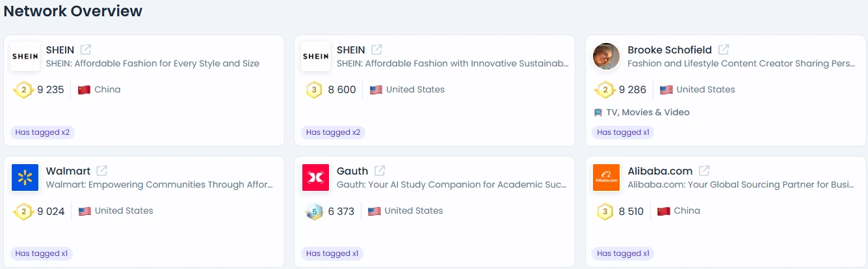
Task: Click Has tagged x2 on China SHEIN card
Action: tap(42, 132)
